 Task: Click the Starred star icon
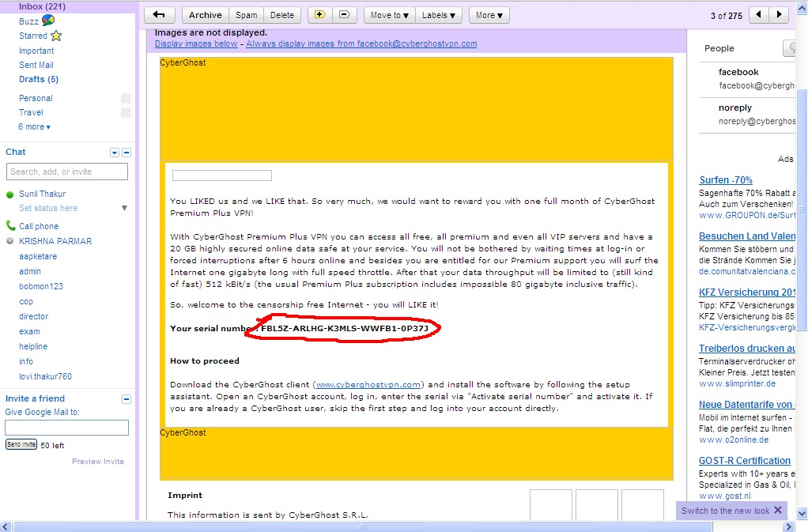tap(56, 36)
